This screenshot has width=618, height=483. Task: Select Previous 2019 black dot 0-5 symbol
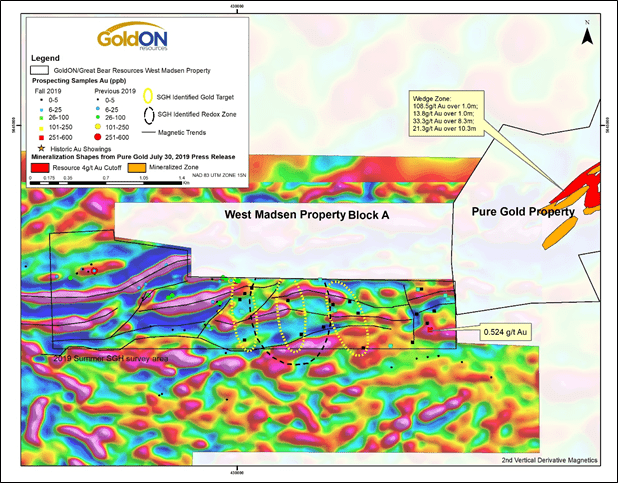tap(98, 101)
